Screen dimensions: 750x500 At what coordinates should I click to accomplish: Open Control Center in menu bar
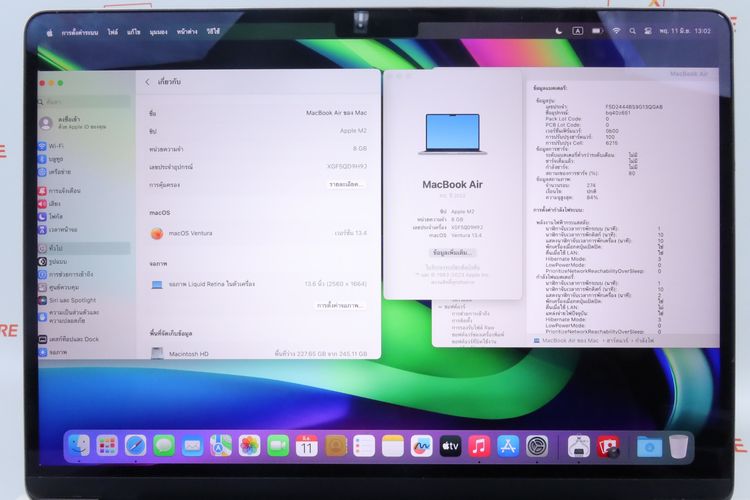click(x=648, y=31)
